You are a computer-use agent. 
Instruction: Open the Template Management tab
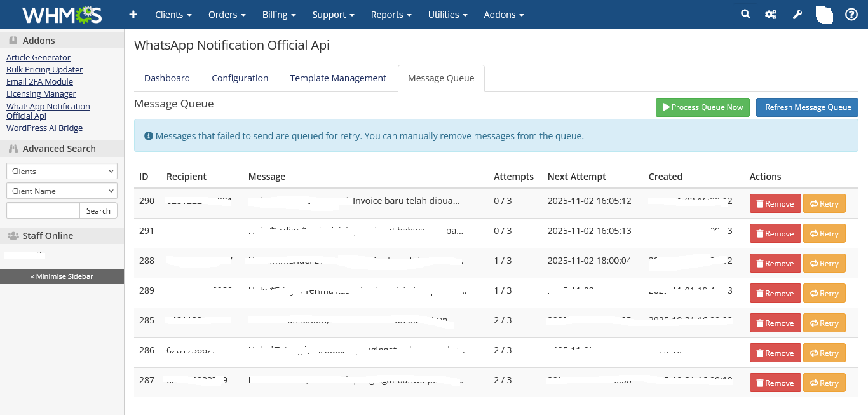tap(337, 78)
